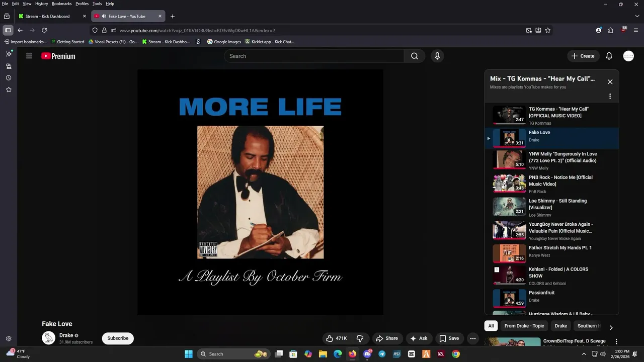Open Firefox extensions puzzle icon

click(x=610, y=30)
